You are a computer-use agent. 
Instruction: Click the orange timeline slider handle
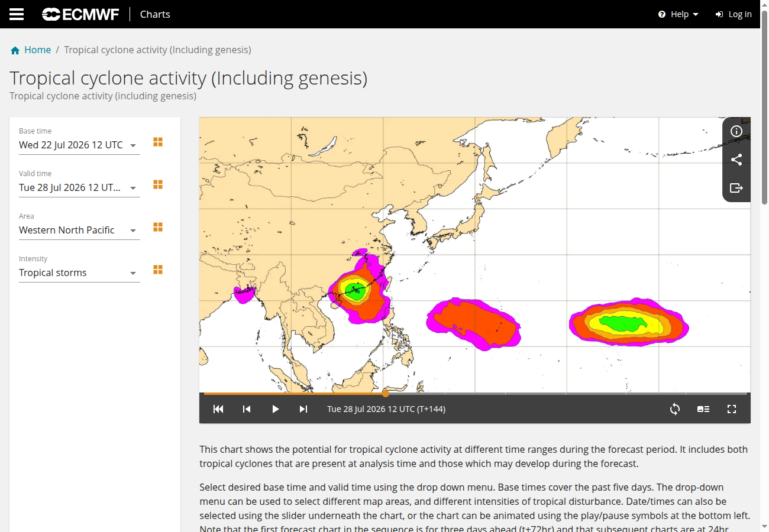pos(386,393)
